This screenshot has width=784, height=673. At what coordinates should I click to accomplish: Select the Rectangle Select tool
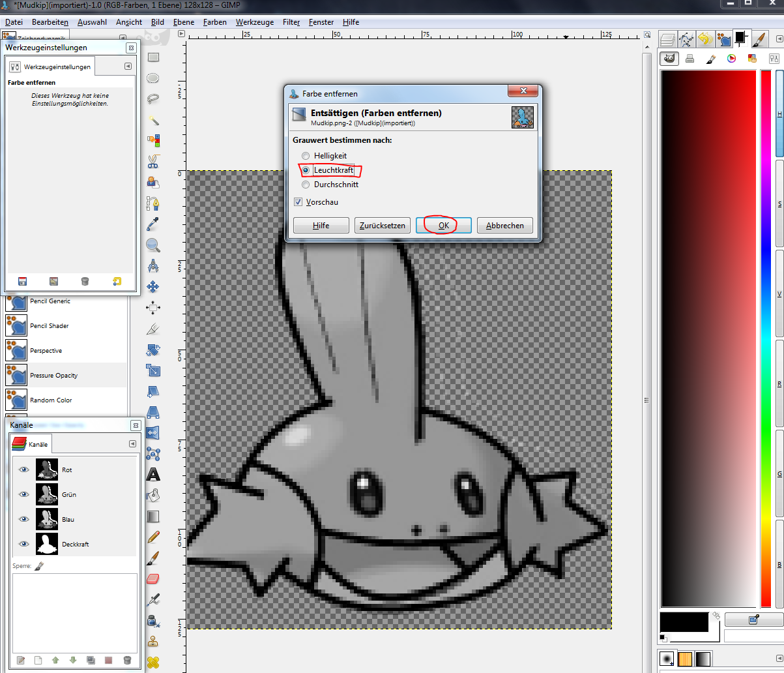[153, 57]
